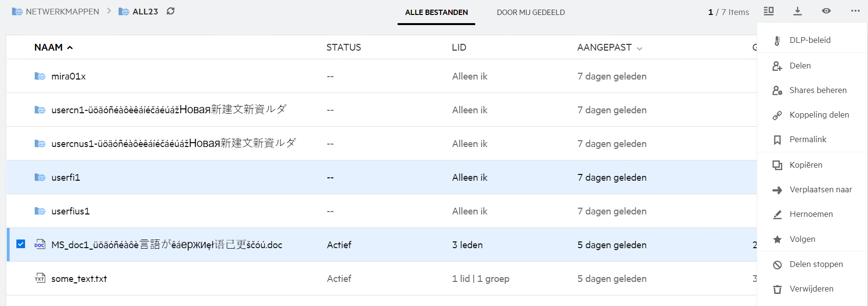868x306 pixels.
Task: Click breadcrumb chevron after NETWERKMAPPEN
Action: point(109,11)
